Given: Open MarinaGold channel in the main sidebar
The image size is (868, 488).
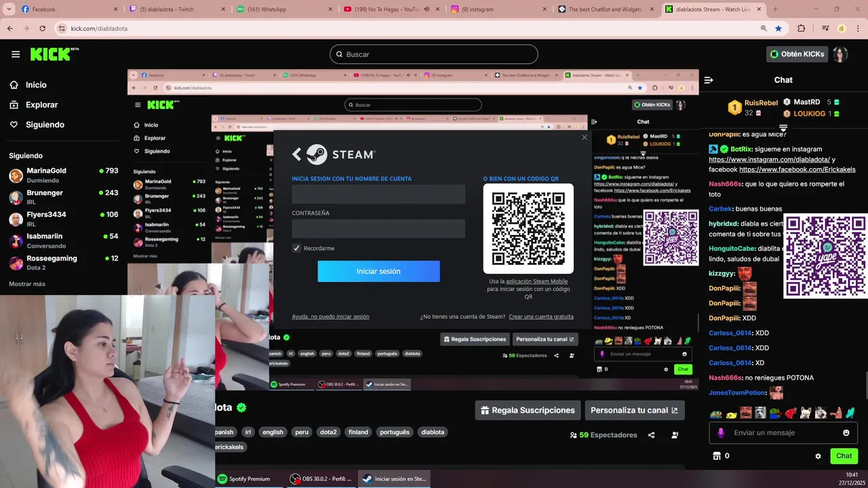Looking at the screenshot, I should point(64,175).
